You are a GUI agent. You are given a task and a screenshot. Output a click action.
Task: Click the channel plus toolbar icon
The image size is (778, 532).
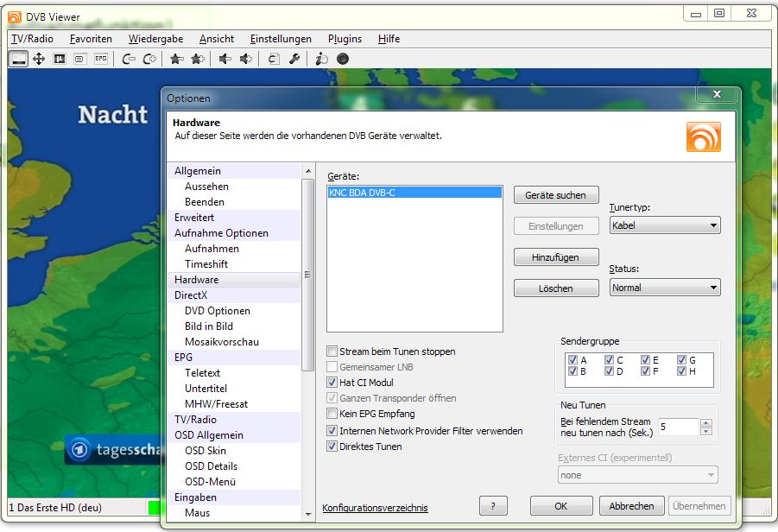tap(149, 59)
